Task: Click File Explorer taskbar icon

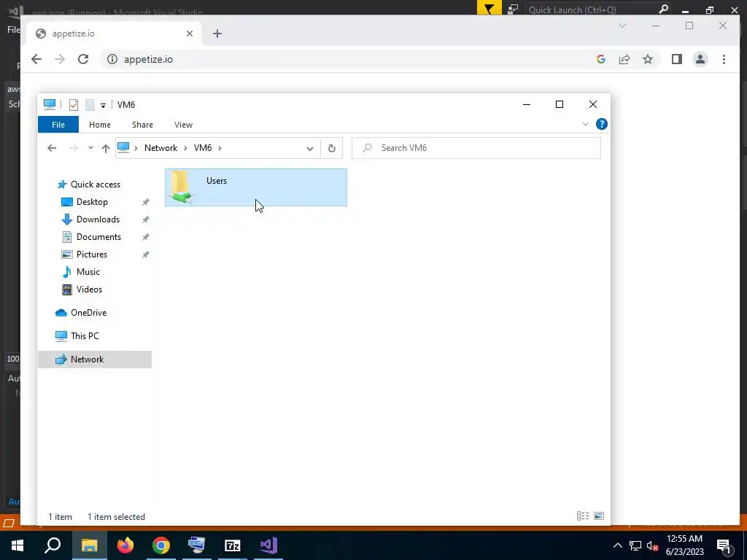Action: click(x=89, y=545)
